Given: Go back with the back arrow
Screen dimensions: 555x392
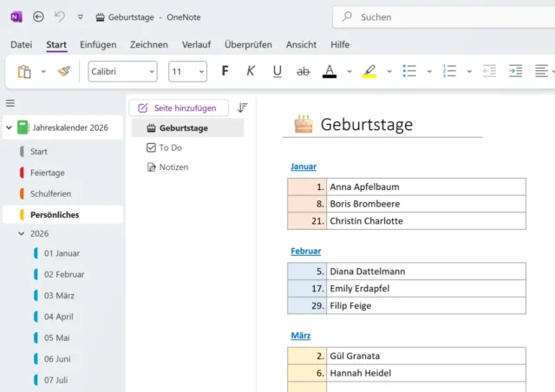Looking at the screenshot, I should pos(38,16).
